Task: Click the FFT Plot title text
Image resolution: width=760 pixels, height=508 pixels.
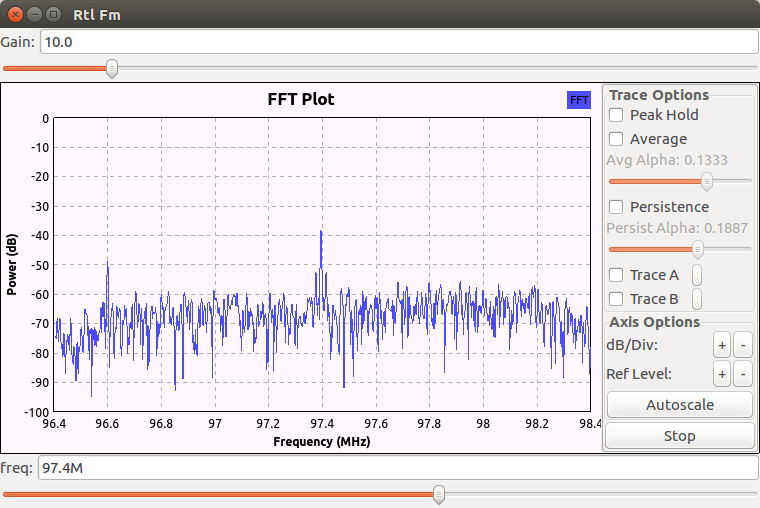Action: 301,99
